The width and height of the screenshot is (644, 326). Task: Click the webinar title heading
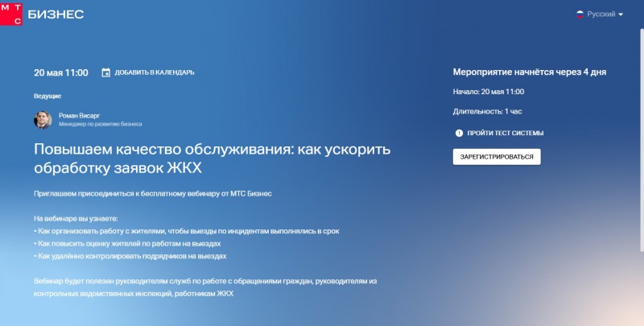point(212,158)
